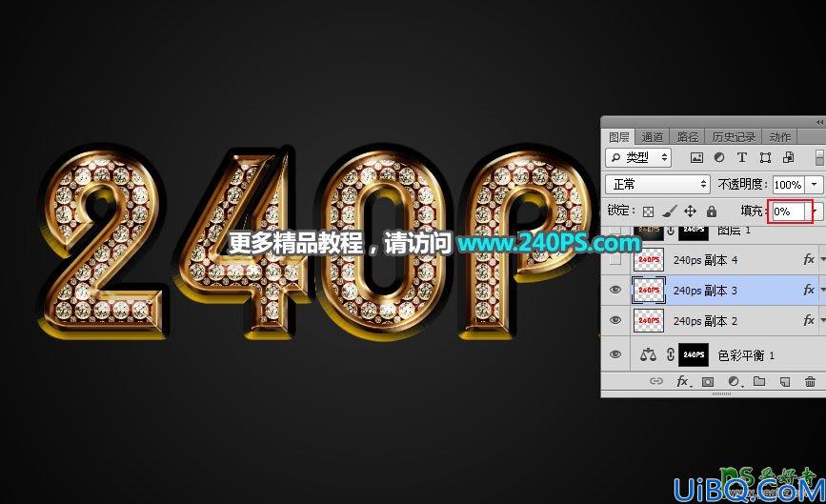Click the fill 0% input field
Image resolution: width=826 pixels, height=504 pixels.
click(789, 212)
